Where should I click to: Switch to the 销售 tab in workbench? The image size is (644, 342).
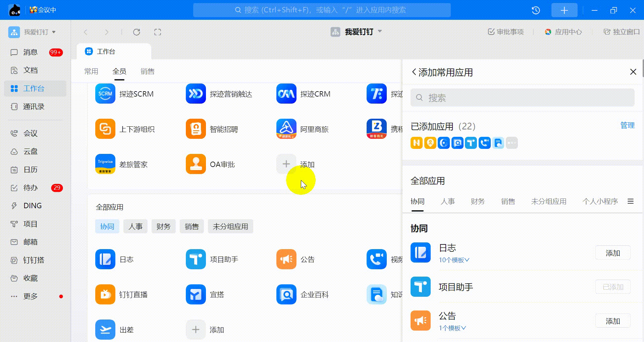coord(147,71)
